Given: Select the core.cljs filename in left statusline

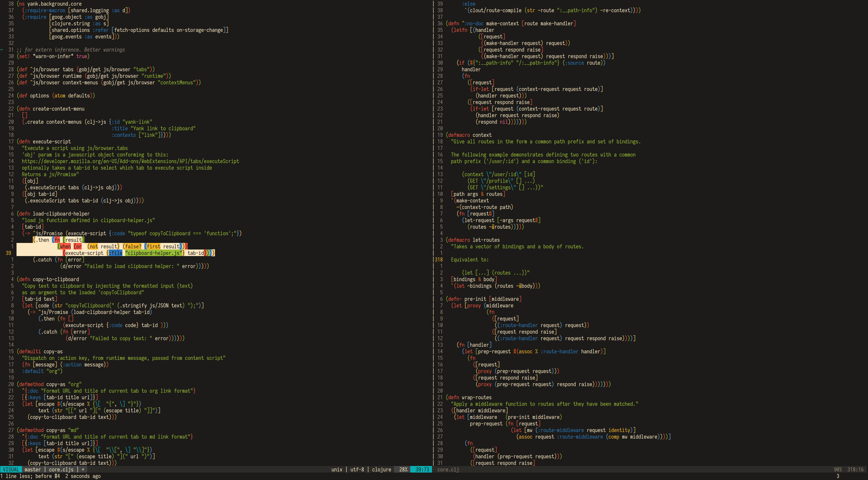Looking at the screenshot, I should [61, 470].
